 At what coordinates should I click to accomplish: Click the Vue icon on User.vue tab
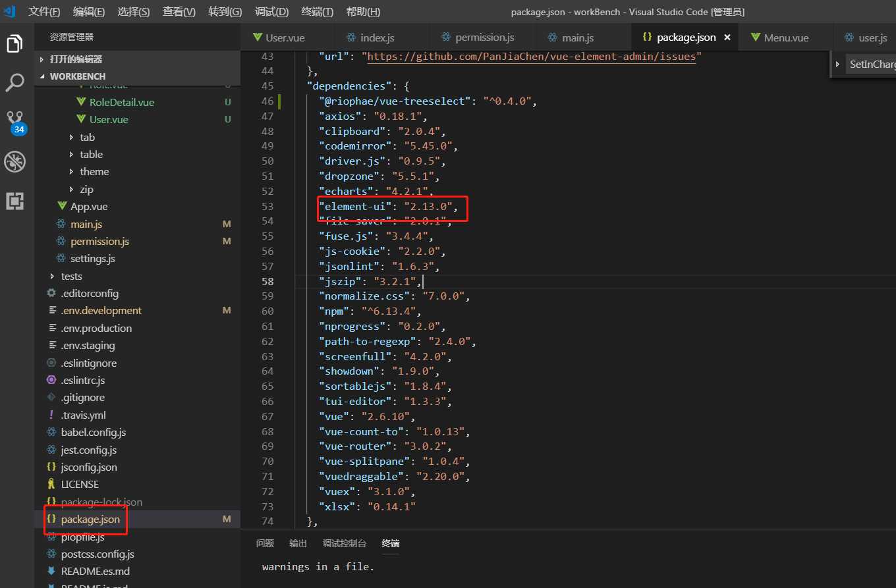point(256,38)
